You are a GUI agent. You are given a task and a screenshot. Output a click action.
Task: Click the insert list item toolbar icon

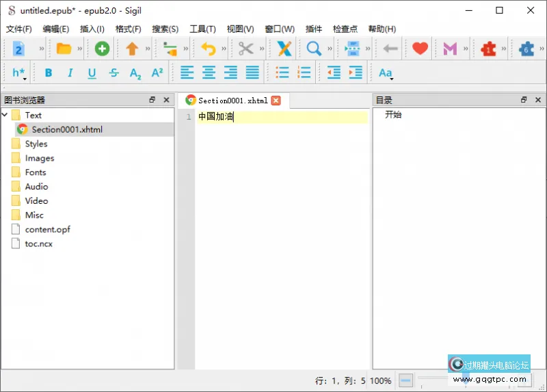[170, 49]
